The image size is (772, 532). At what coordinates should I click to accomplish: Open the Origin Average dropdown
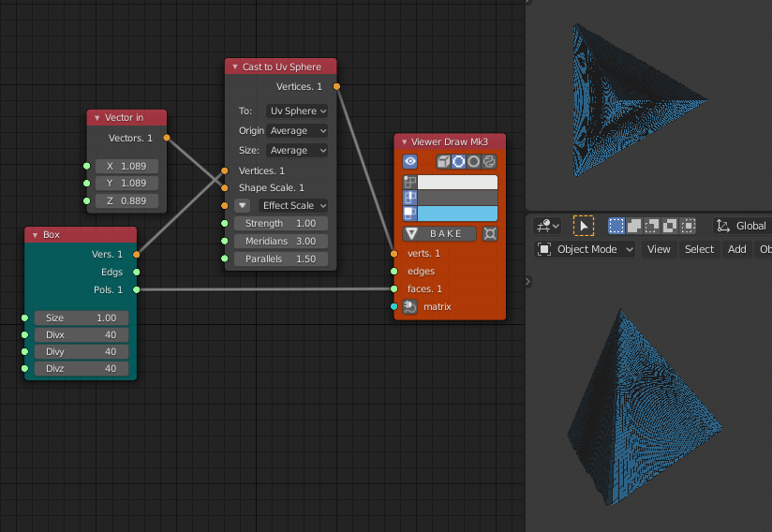pyautogui.click(x=297, y=130)
